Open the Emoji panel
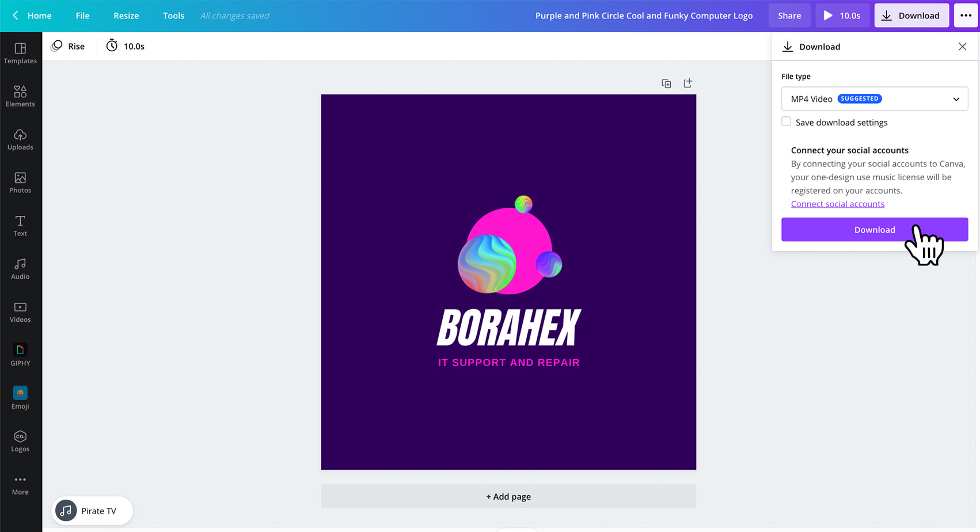The width and height of the screenshot is (980, 532). [21, 397]
